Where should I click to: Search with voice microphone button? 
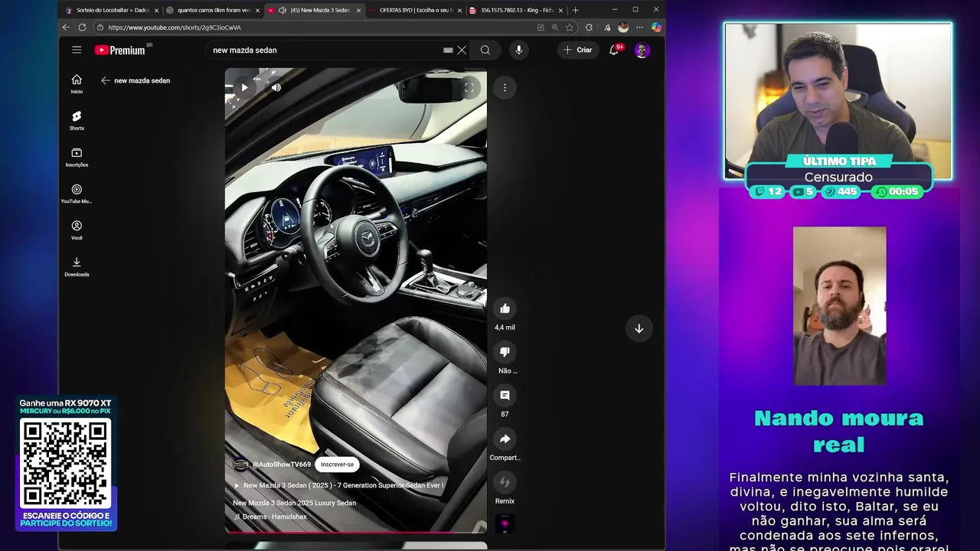click(518, 50)
